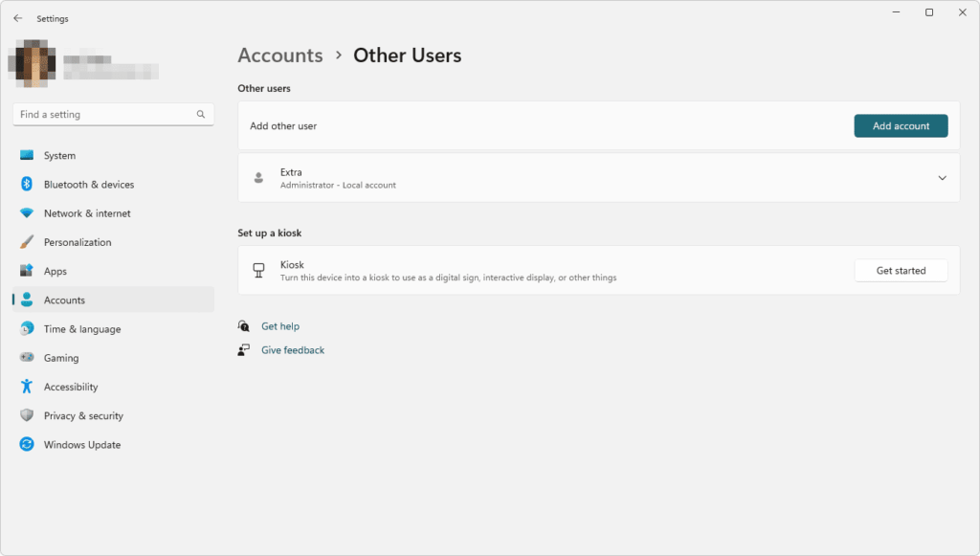Click Accounts in the breadcrumb
The width and height of the screenshot is (980, 556).
click(280, 55)
